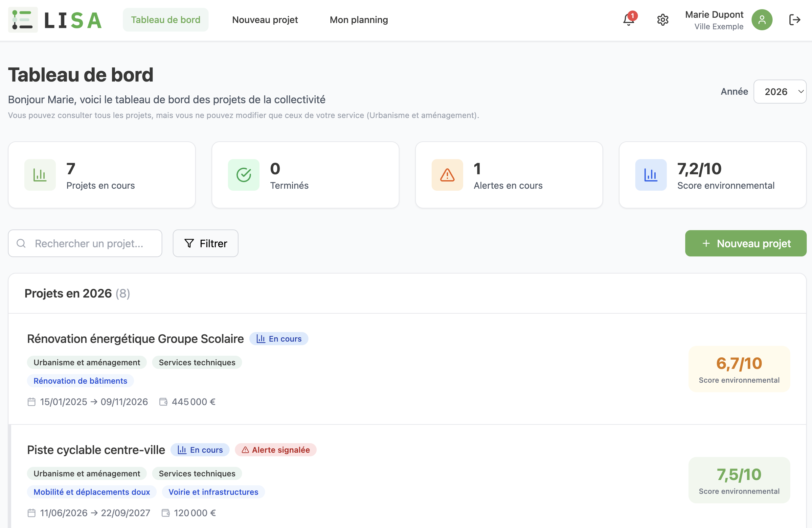Open the notifications bell
This screenshot has width=812, height=528.
tap(628, 20)
